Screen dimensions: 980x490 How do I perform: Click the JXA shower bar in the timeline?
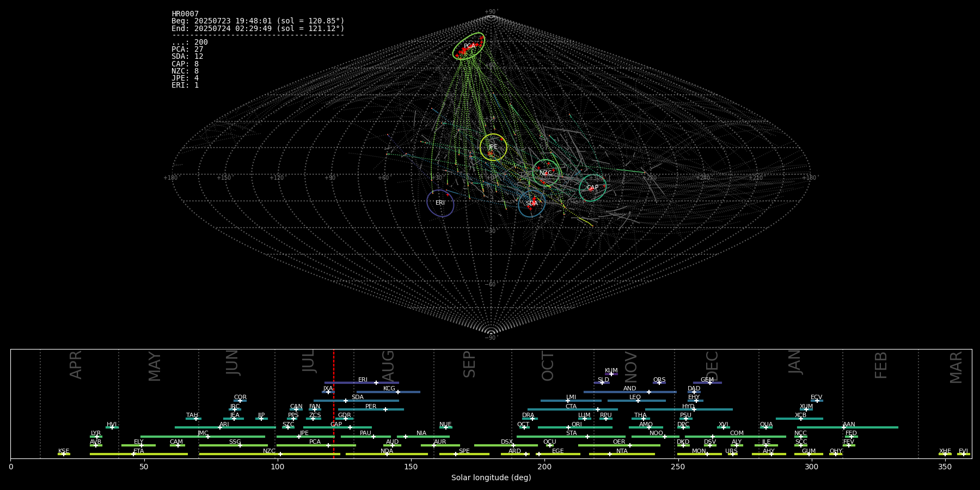[x=328, y=392]
